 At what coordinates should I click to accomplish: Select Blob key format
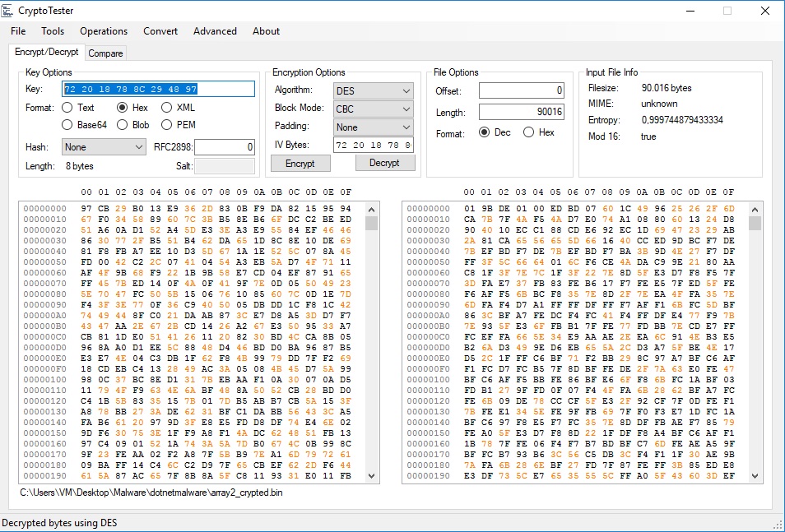coord(132,125)
